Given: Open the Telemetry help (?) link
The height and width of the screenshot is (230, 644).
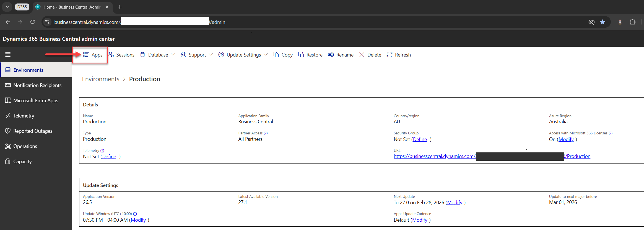Looking at the screenshot, I should (102, 151).
